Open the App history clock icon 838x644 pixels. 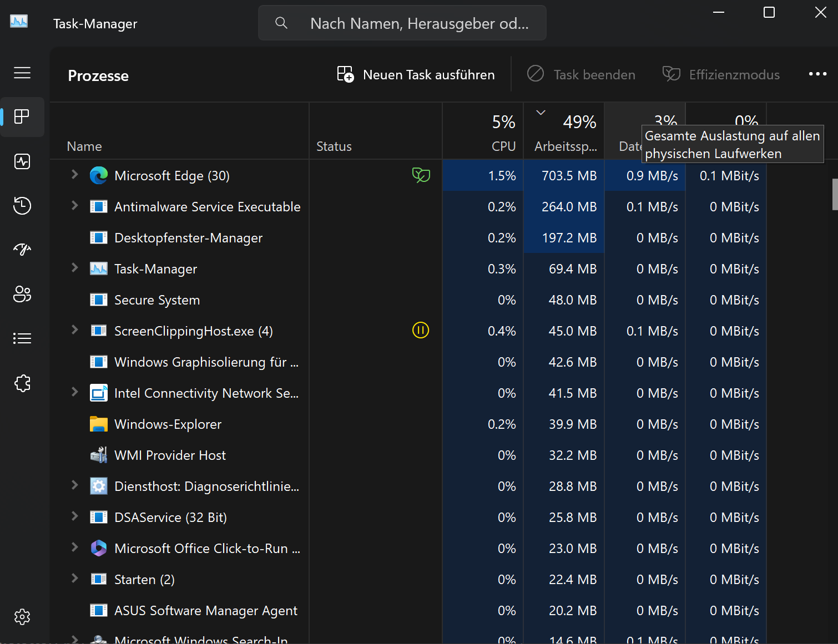(22, 205)
